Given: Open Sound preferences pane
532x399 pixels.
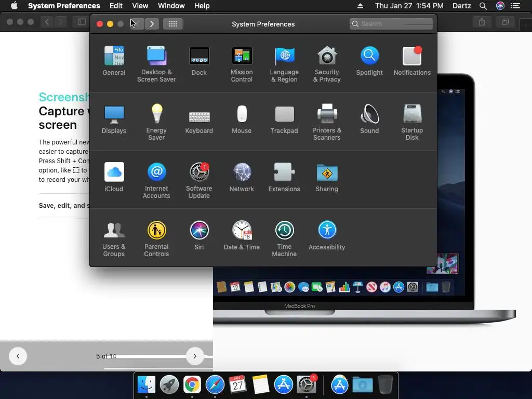Looking at the screenshot, I should pos(369,119).
